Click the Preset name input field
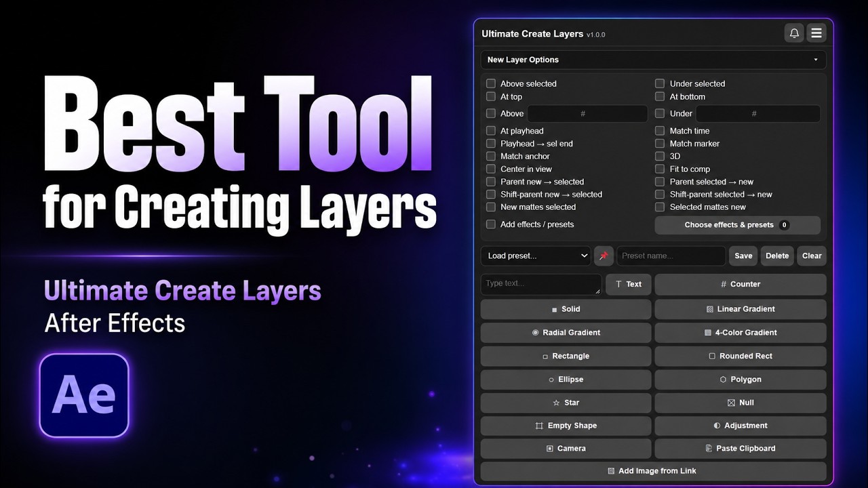 [x=671, y=256]
